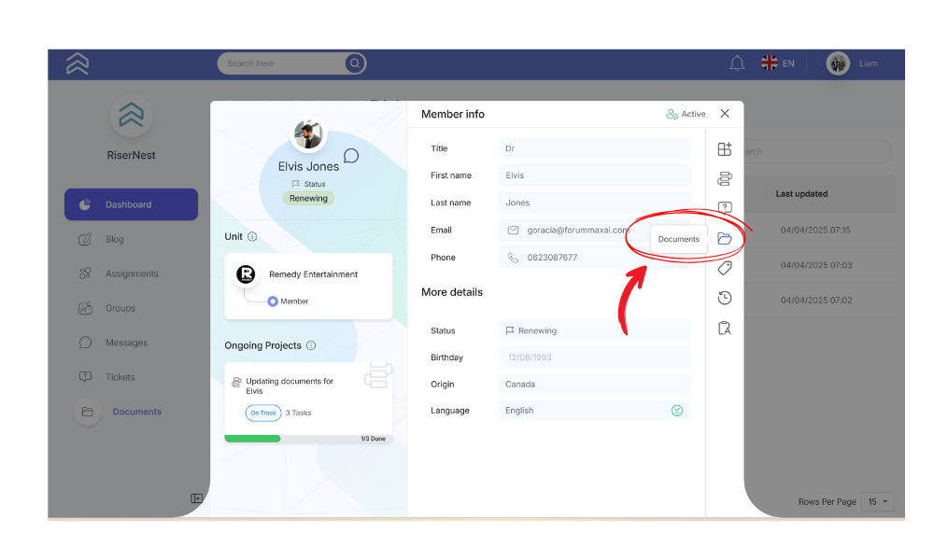This screenshot has height=560, width=934.
Task: Open the tag icon in the member side toolbar
Action: click(x=725, y=268)
